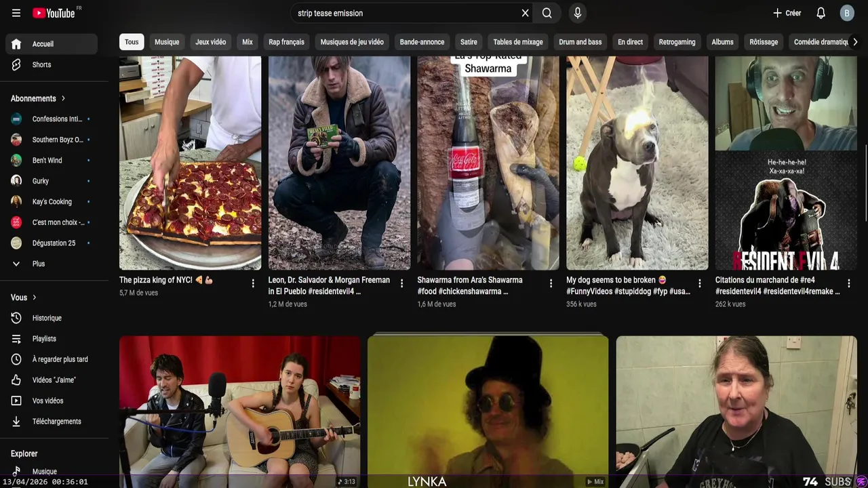Open Playlists
The width and height of the screenshot is (868, 488).
[x=52, y=339]
